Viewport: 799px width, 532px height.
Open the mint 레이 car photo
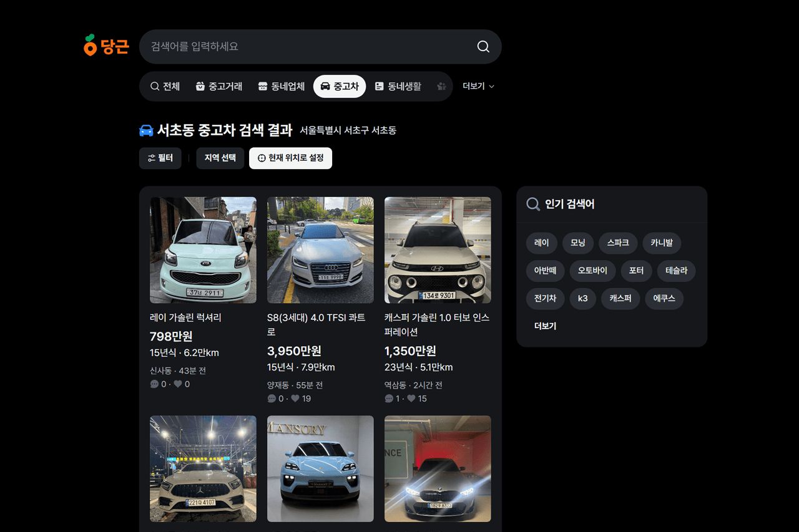[x=203, y=250]
